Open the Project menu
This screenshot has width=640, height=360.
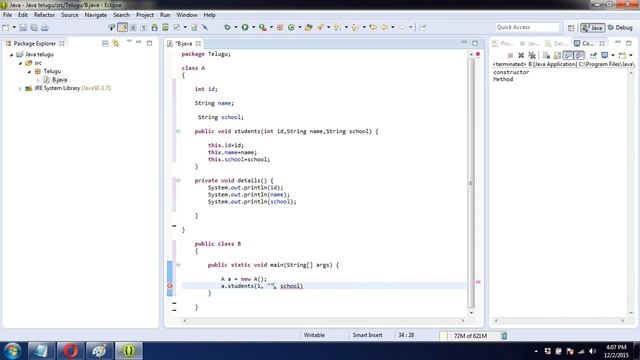145,15
